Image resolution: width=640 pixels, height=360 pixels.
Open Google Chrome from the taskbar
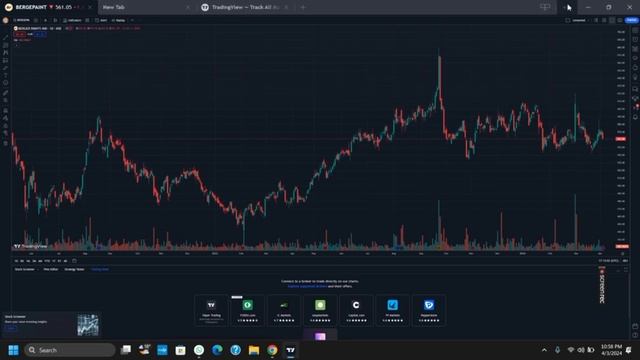[272, 350]
